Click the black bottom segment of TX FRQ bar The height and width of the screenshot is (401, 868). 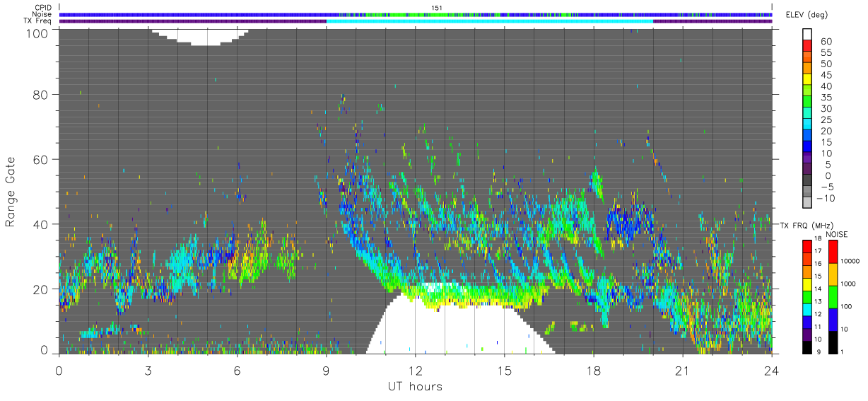click(x=807, y=347)
